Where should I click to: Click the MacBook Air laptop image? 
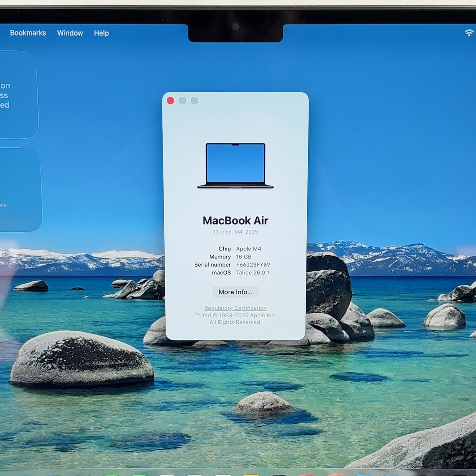click(x=235, y=166)
